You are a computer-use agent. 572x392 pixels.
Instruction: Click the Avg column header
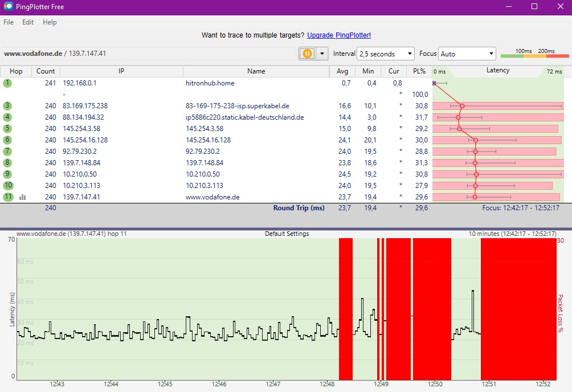342,71
